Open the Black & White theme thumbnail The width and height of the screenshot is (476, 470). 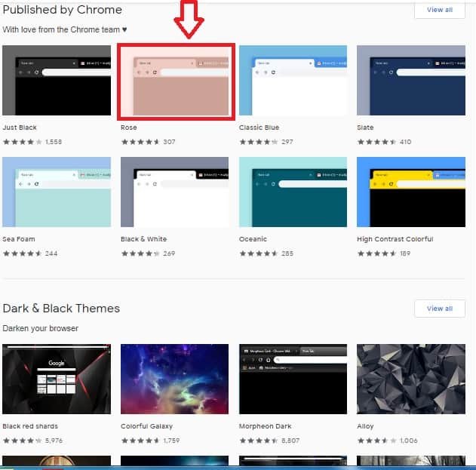coord(174,192)
